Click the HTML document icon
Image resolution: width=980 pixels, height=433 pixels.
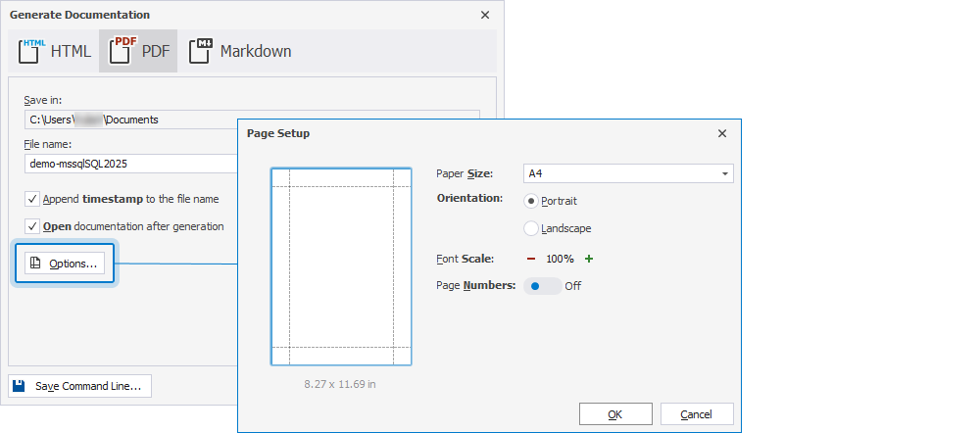coord(31,51)
